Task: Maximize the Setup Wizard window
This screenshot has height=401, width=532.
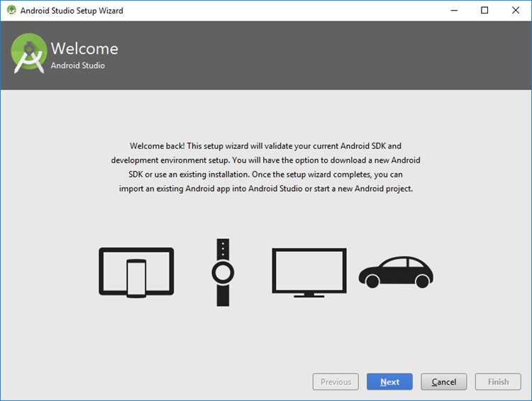Action: pyautogui.click(x=484, y=10)
